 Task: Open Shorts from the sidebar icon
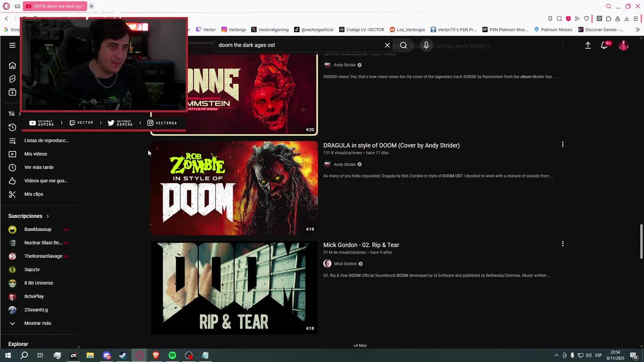(12, 79)
